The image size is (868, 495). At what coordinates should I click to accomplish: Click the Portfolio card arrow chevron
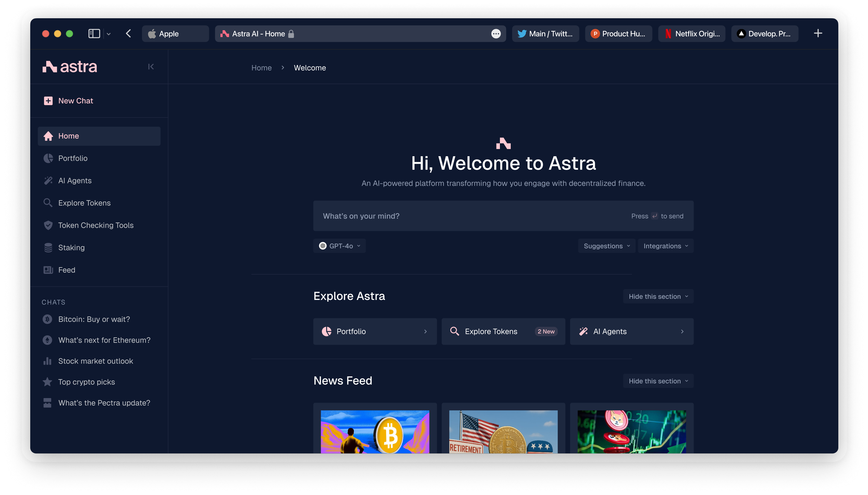(425, 331)
